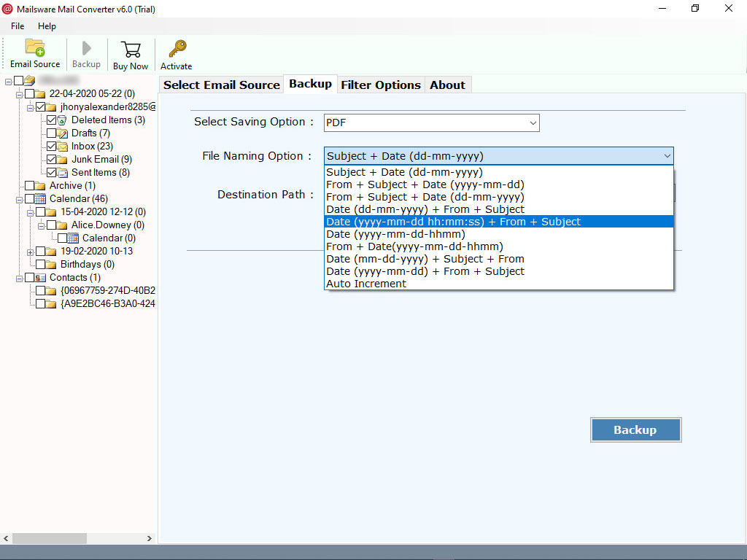Check the Archive (1) checkbox
Screen dimensions: 747x560
click(x=29, y=186)
